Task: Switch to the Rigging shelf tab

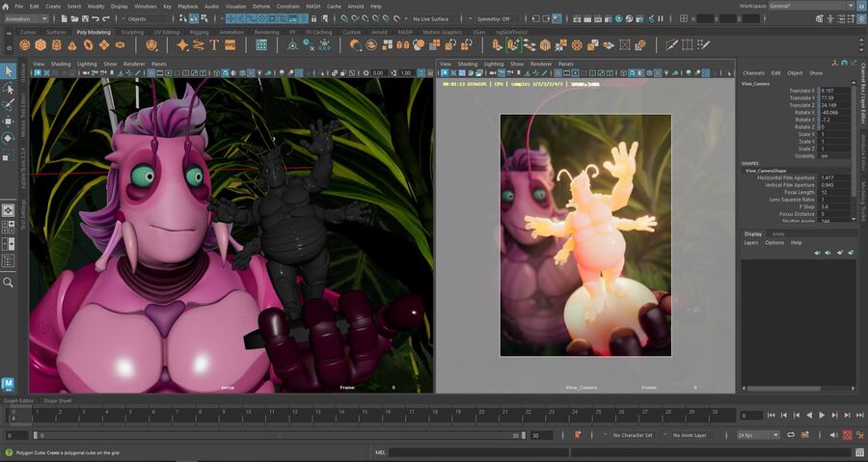Action: 199,32
